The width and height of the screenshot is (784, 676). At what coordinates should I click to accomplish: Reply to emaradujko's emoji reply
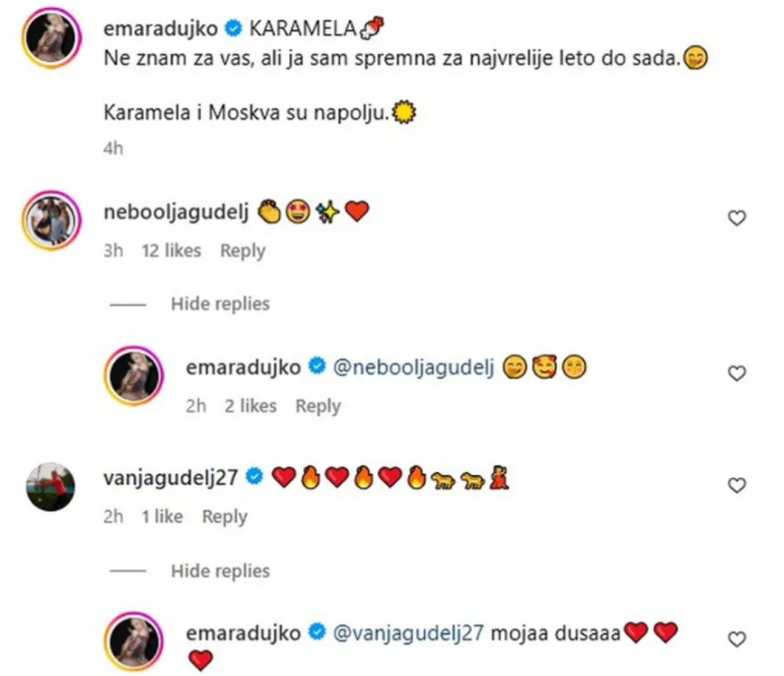pos(318,406)
